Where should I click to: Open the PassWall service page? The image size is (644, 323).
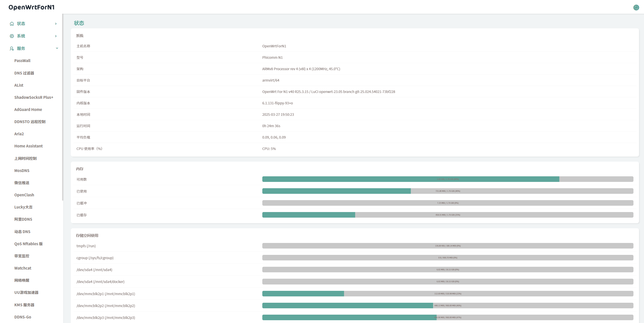[22, 61]
